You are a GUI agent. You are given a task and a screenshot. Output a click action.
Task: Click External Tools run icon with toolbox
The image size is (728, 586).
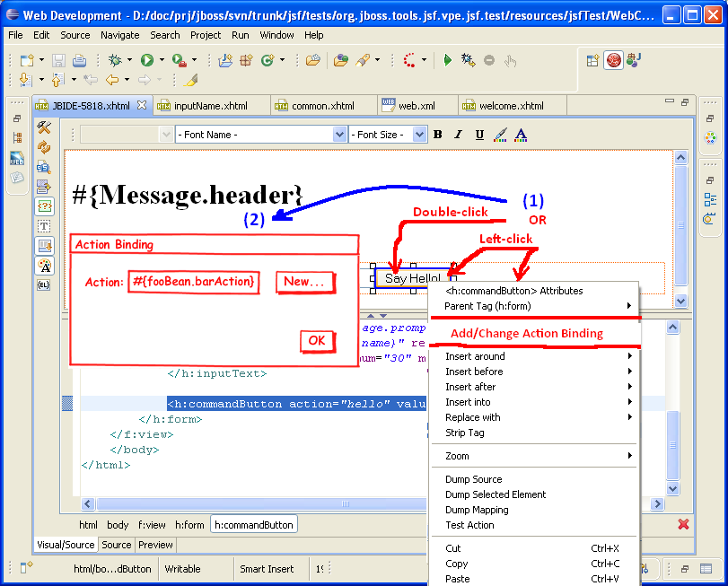click(x=180, y=60)
